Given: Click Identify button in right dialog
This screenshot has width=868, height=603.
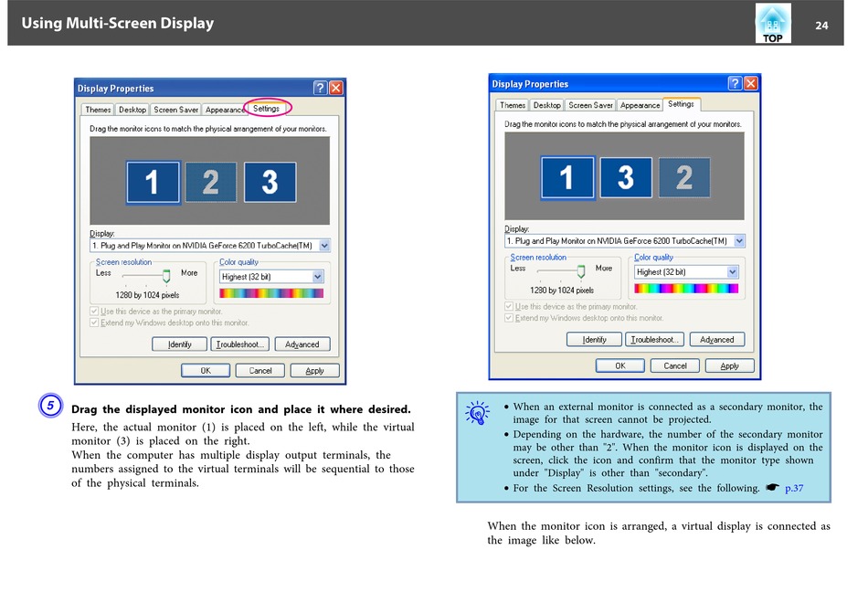Looking at the screenshot, I should tap(594, 340).
